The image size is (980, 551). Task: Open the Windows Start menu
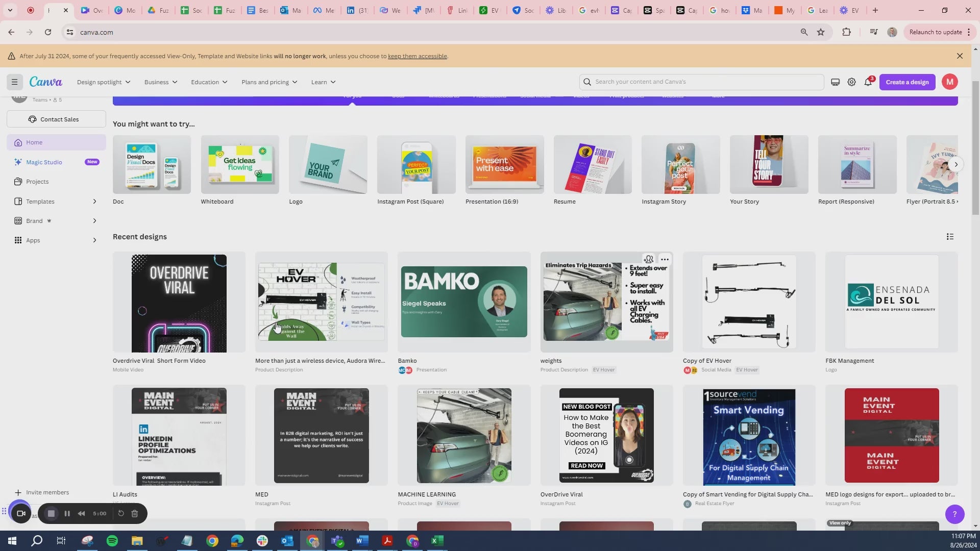point(12,541)
